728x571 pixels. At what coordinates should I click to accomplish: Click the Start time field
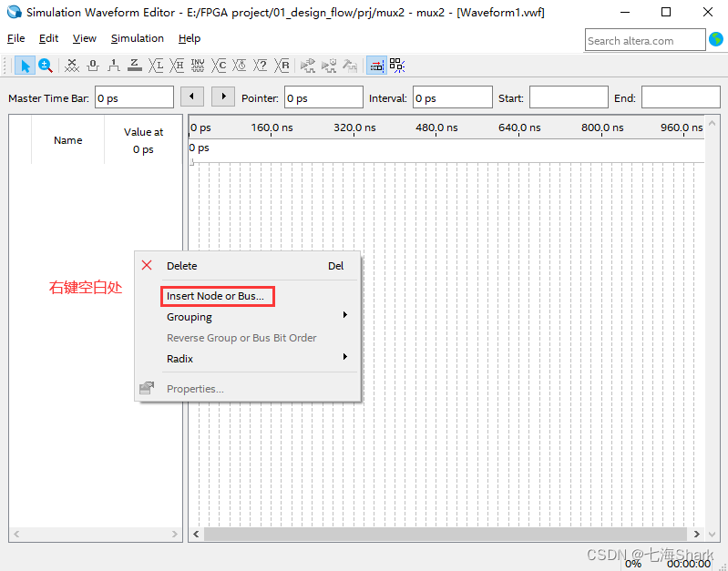coord(569,97)
